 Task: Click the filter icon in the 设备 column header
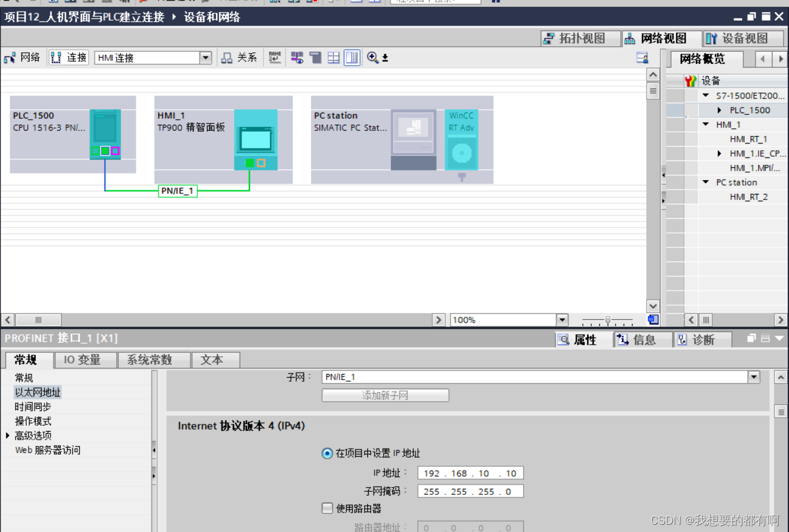click(690, 81)
